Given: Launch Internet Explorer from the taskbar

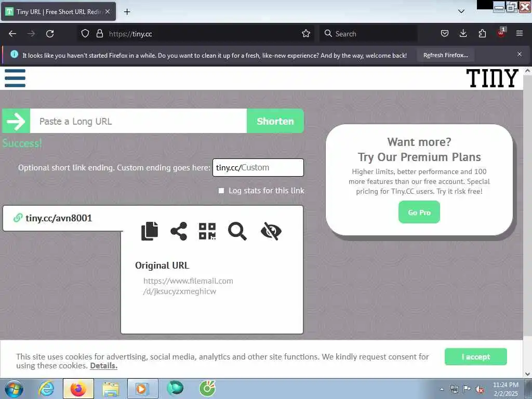Looking at the screenshot, I should click(x=46, y=389).
